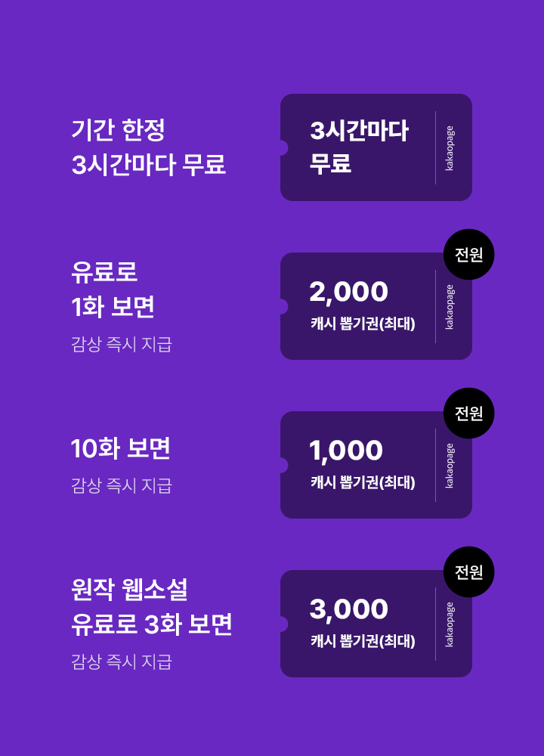Click the 전원 badge on the 3,000 coupon
The width and height of the screenshot is (544, 756).
pos(468,572)
